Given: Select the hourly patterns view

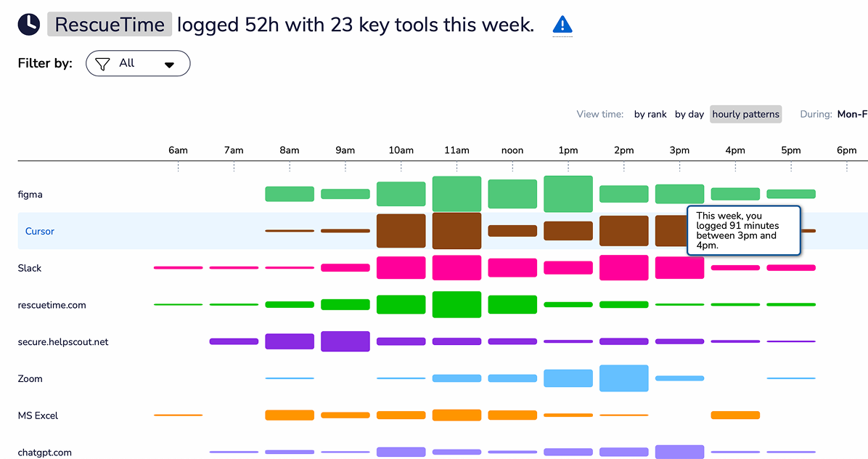Looking at the screenshot, I should coord(745,114).
